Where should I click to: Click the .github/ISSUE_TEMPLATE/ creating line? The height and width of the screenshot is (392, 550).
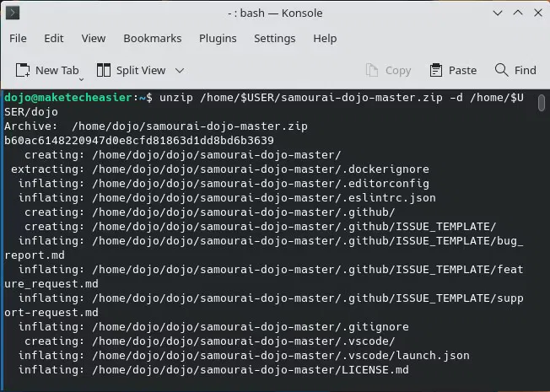(x=261, y=227)
